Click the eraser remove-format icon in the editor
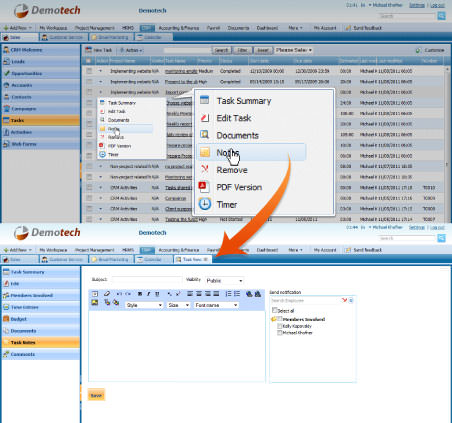 107,294
